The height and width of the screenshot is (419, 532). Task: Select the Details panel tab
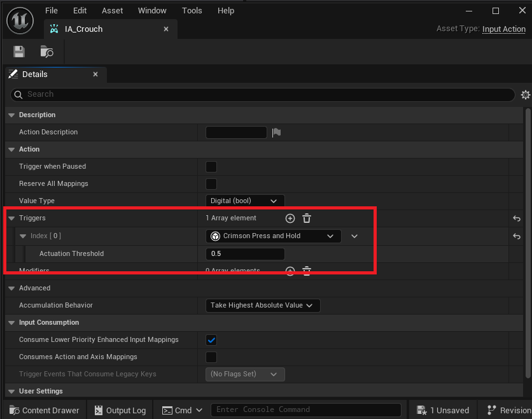(x=56, y=75)
